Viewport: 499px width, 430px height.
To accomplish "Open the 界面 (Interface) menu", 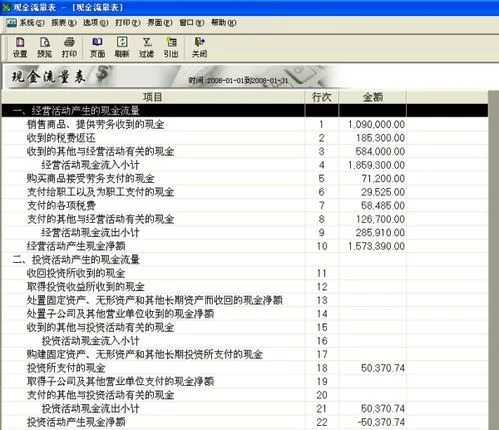I will coord(160,23).
